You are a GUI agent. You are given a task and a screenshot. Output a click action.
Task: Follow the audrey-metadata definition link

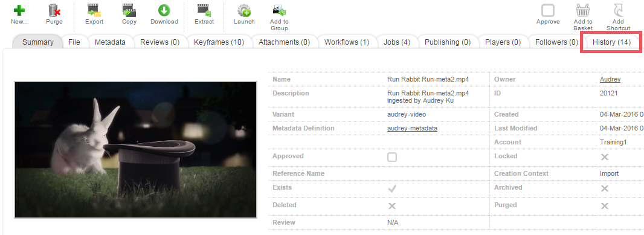(x=412, y=128)
